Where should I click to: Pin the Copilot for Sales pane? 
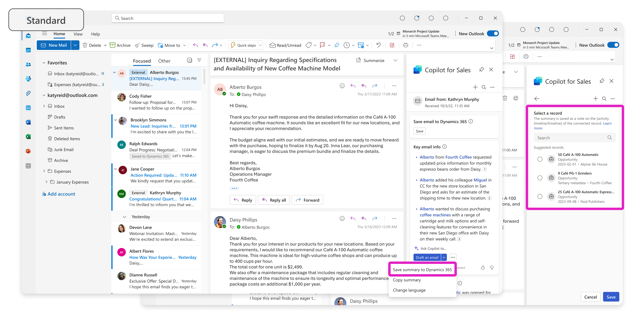pyautogui.click(x=481, y=70)
